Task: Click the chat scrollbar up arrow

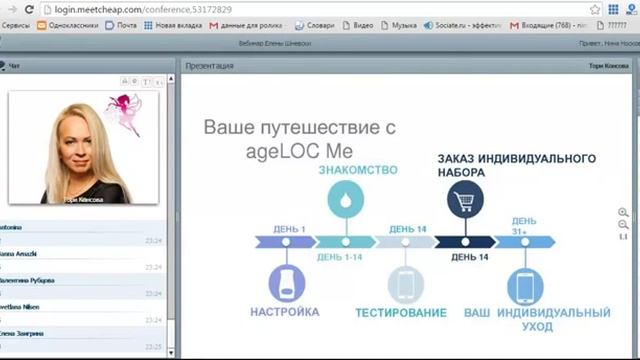Action: coord(171,78)
